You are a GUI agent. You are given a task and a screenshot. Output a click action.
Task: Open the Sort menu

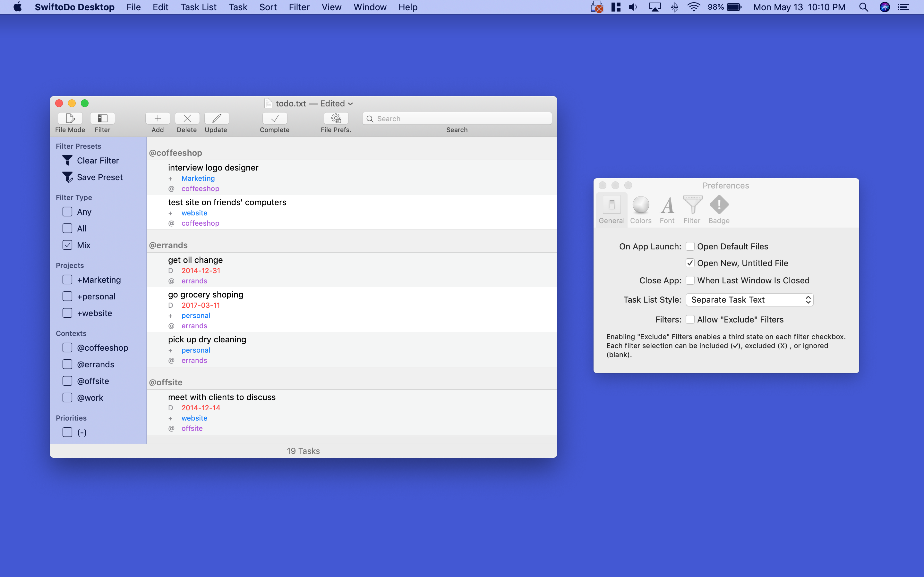268,7
